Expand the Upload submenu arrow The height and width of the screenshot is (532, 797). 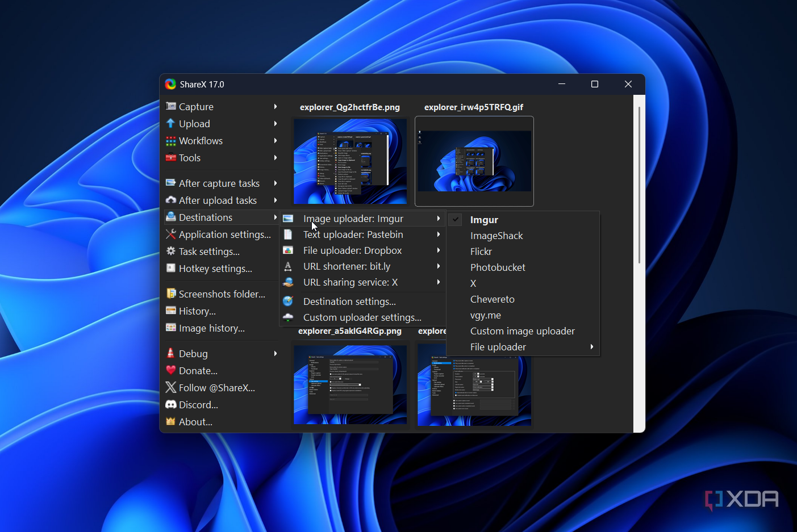[x=276, y=123]
